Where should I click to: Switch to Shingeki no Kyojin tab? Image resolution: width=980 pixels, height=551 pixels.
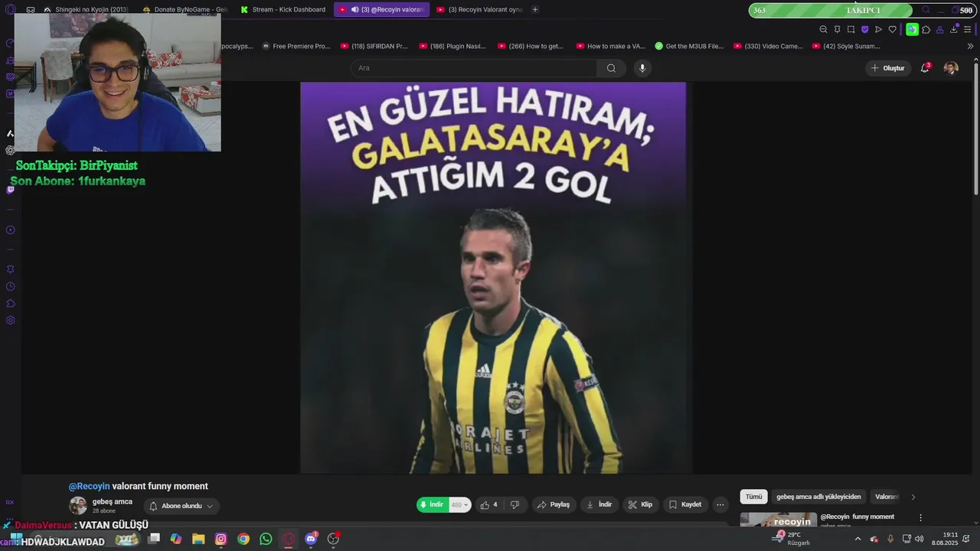[86, 9]
